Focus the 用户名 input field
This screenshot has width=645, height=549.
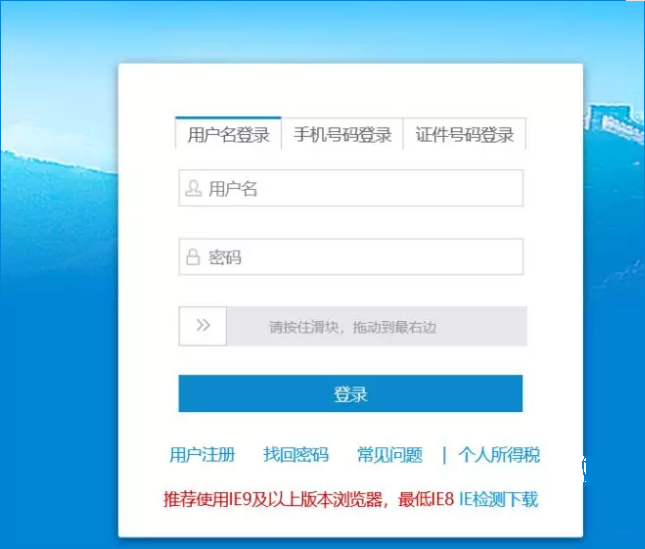coord(351,188)
